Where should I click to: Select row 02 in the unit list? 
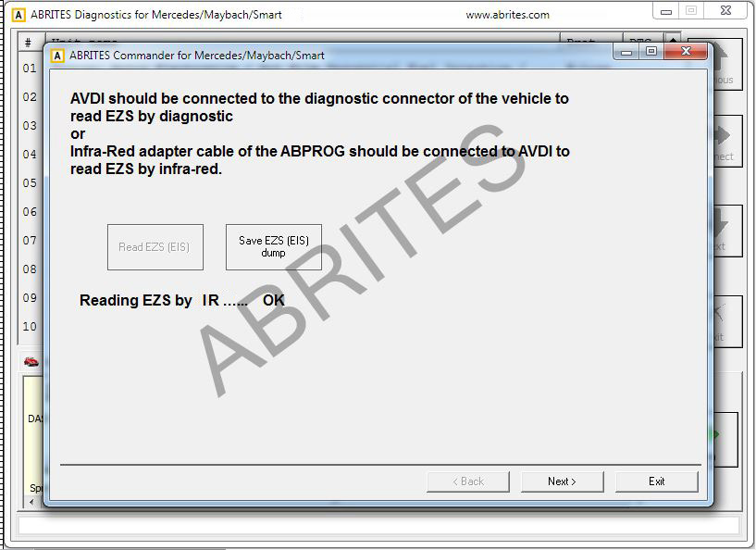[30, 97]
